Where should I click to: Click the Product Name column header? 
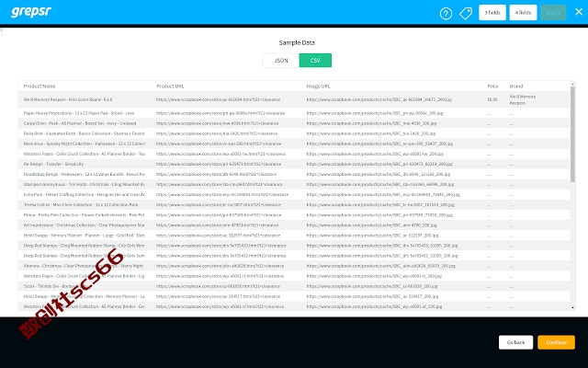coord(40,86)
